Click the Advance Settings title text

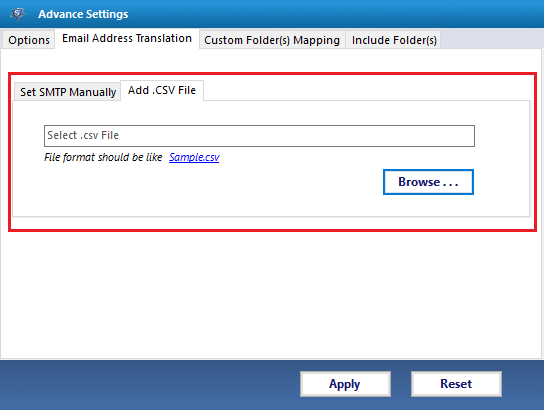tap(83, 14)
